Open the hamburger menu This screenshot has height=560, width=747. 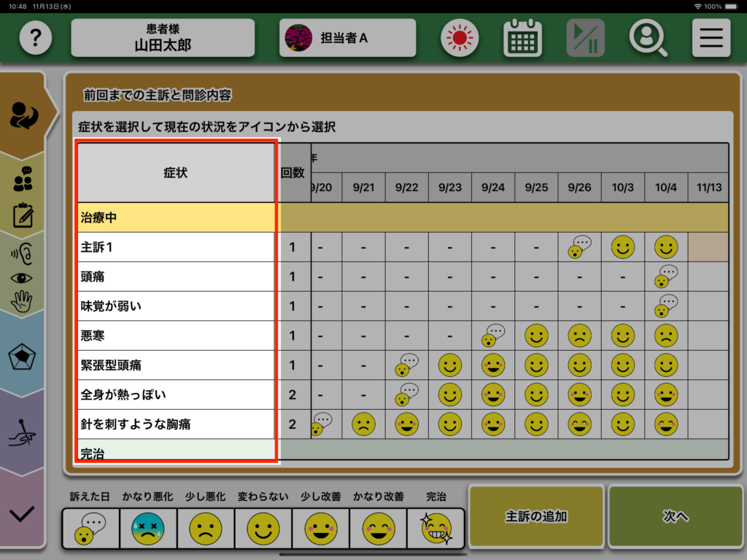point(711,38)
